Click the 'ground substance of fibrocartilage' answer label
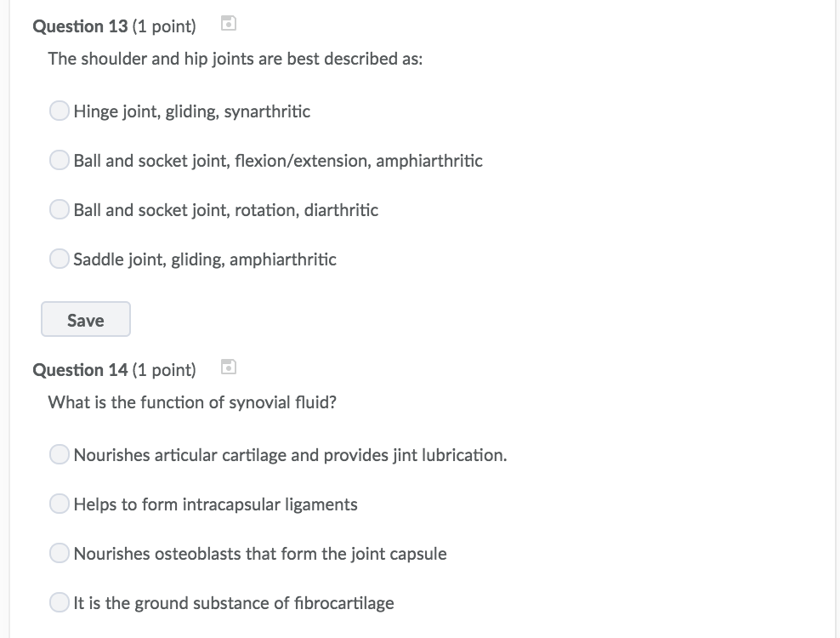The width and height of the screenshot is (840, 638). (234, 603)
